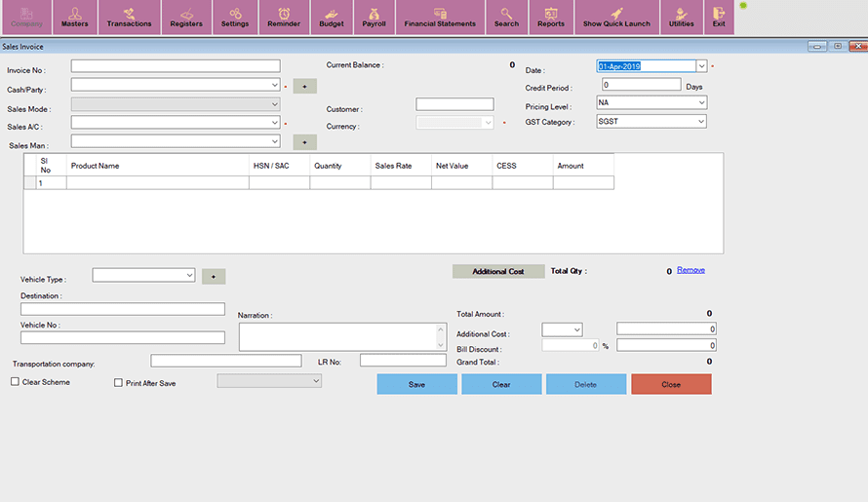Expand the Sales Mode dropdown
The width and height of the screenshot is (868, 502).
275,104
